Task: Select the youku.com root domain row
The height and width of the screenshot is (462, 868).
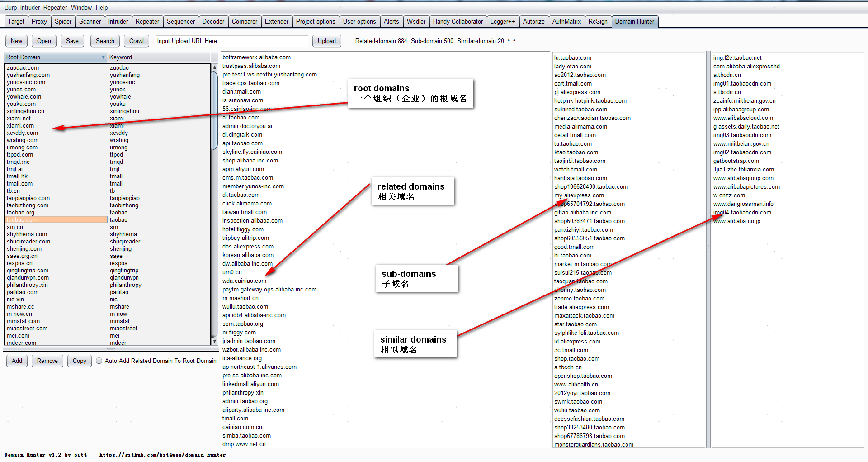Action: click(x=56, y=104)
